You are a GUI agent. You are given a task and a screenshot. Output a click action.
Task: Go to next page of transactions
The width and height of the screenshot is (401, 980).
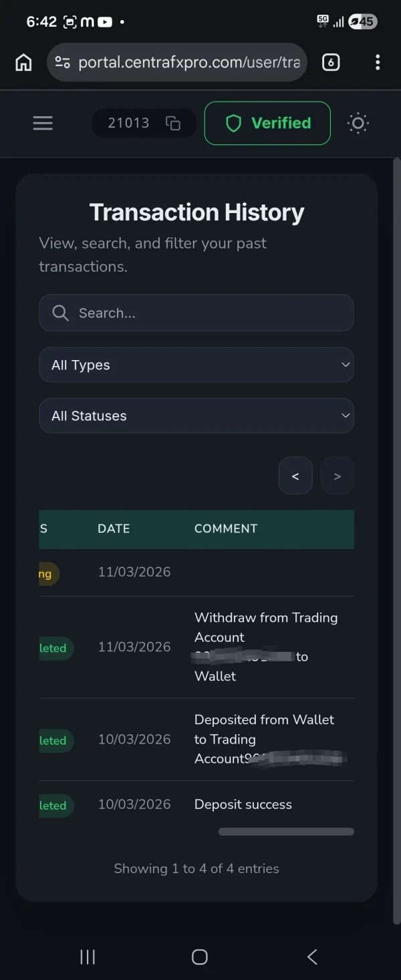[337, 476]
